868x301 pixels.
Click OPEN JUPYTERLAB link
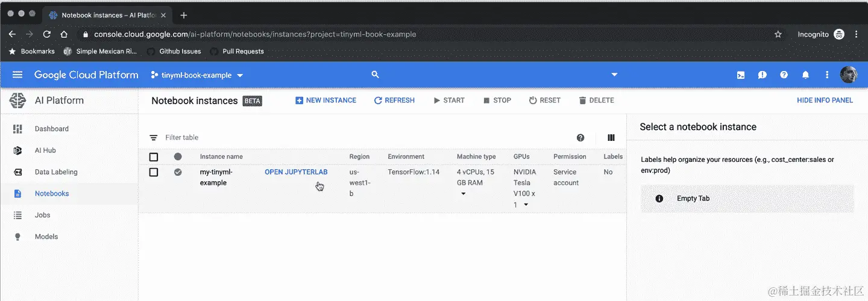296,172
